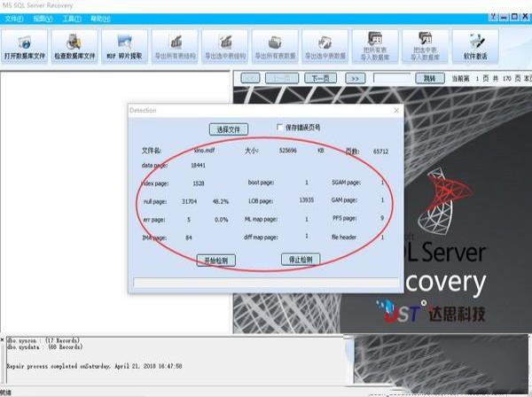Click the help question mark icon in title bar
The height and width of the screenshot is (397, 532).
point(493,16)
